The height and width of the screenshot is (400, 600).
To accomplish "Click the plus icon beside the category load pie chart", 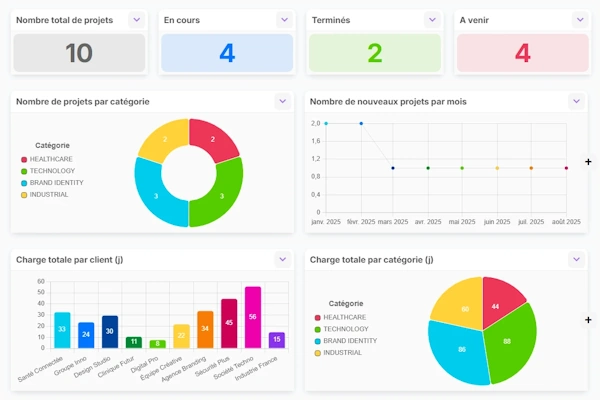I will point(588,320).
